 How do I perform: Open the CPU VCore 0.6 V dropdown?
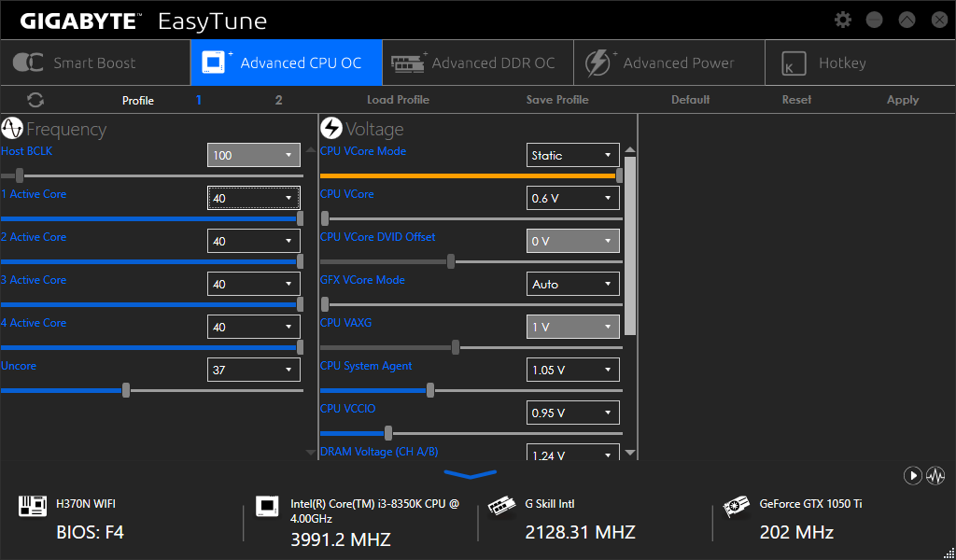(573, 198)
